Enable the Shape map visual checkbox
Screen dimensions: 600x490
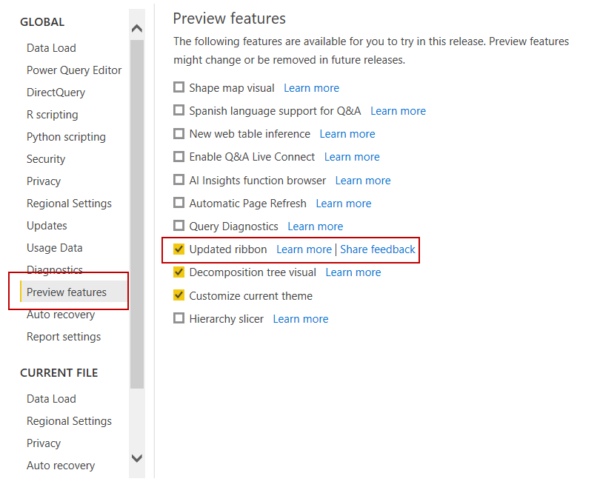click(x=179, y=88)
